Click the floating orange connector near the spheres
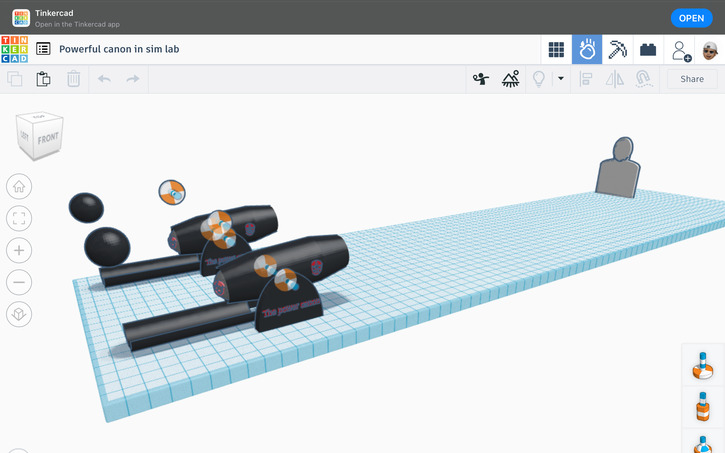 [x=172, y=192]
